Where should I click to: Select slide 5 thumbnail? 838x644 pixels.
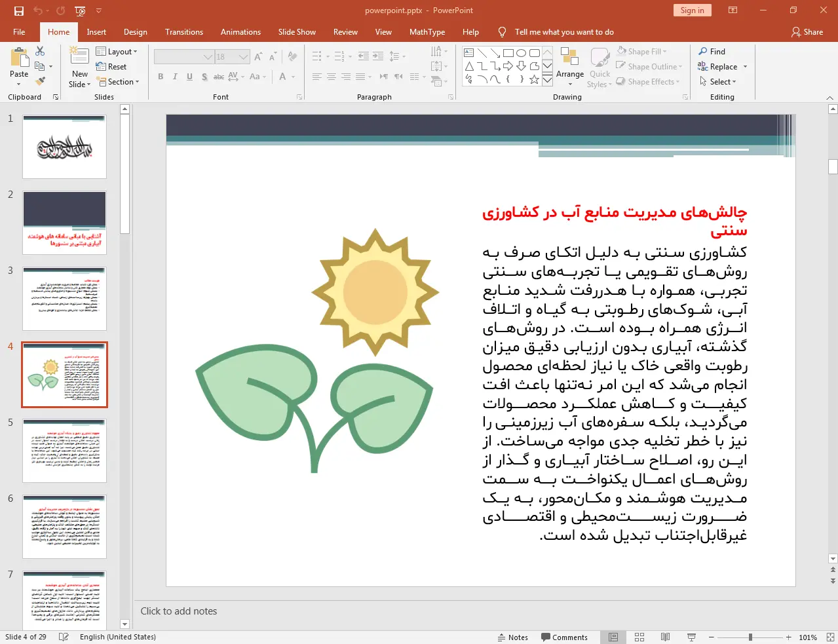[64, 451]
